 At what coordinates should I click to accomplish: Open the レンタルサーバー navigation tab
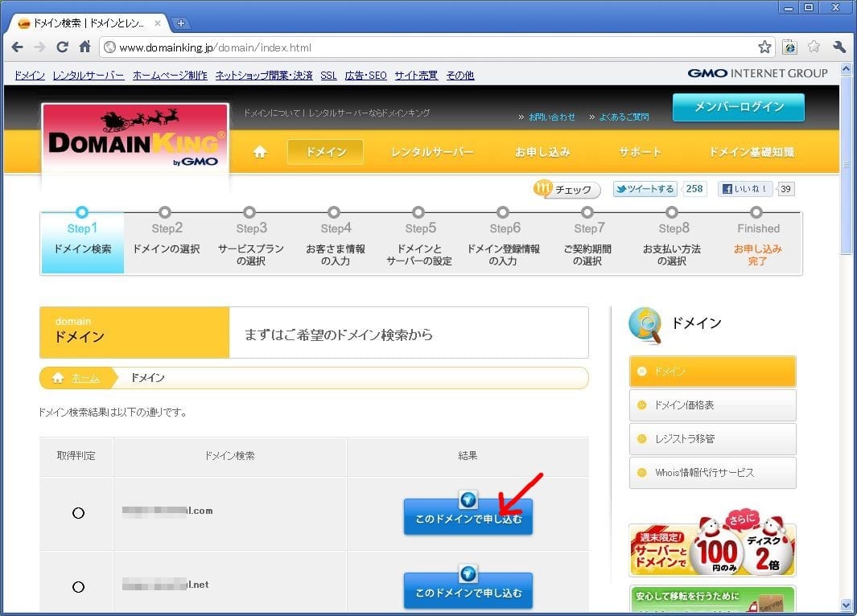coord(432,152)
